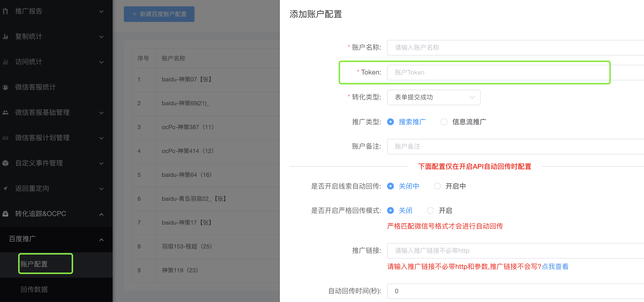Expand 微信客服计划管理 chevron

(101, 138)
